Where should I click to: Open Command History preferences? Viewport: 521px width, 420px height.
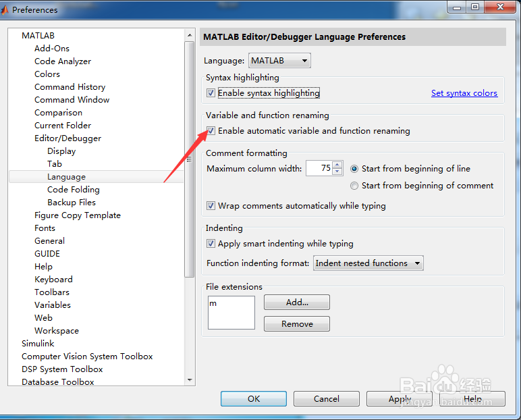[x=70, y=87]
